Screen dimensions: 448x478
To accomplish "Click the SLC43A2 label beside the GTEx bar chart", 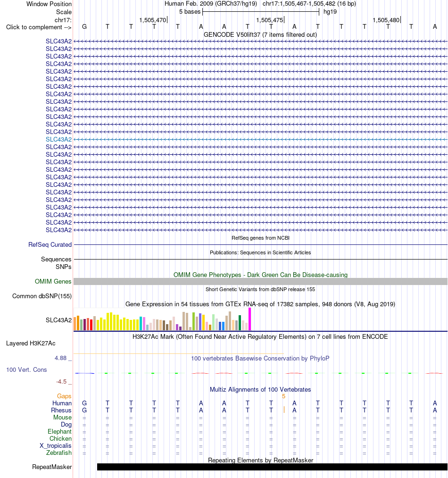I will pyautogui.click(x=58, y=320).
